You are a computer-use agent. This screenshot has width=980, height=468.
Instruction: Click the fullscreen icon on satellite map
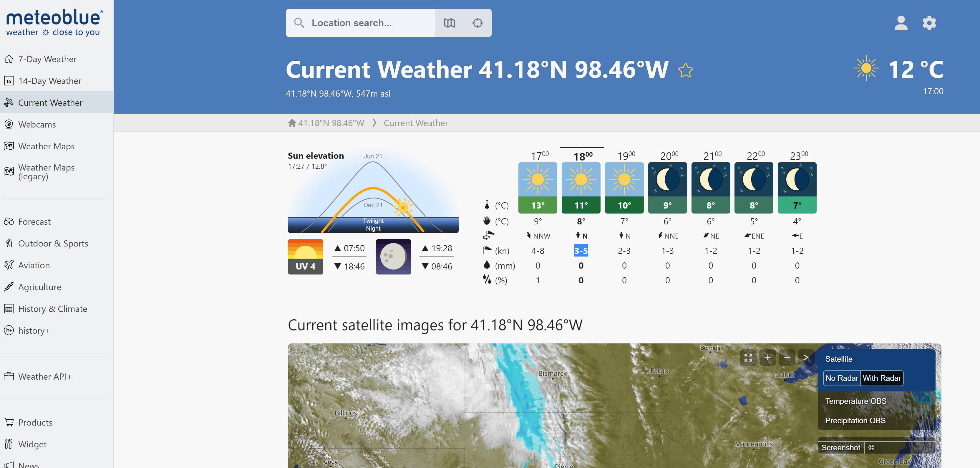[x=748, y=358]
